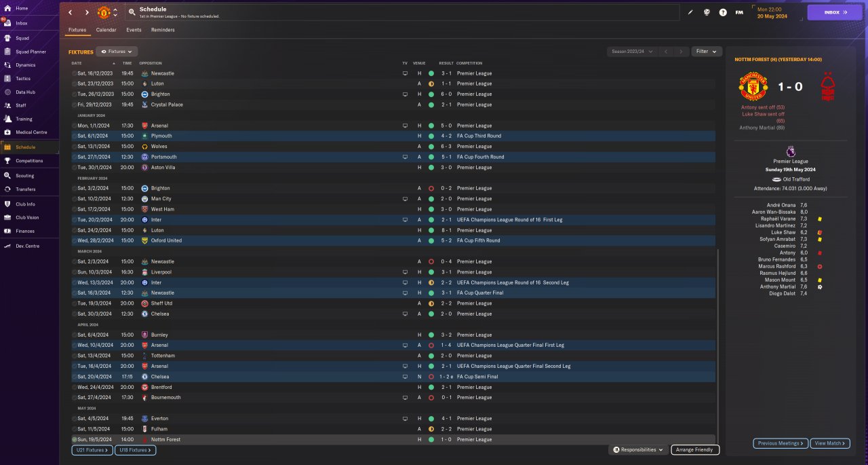The height and width of the screenshot is (465, 868).
Task: Open the Tactics sidebar icon
Action: click(x=7, y=79)
